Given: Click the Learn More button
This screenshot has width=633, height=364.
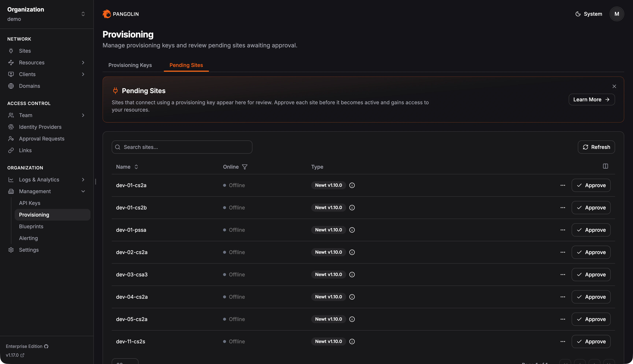Looking at the screenshot, I should pos(591,99).
